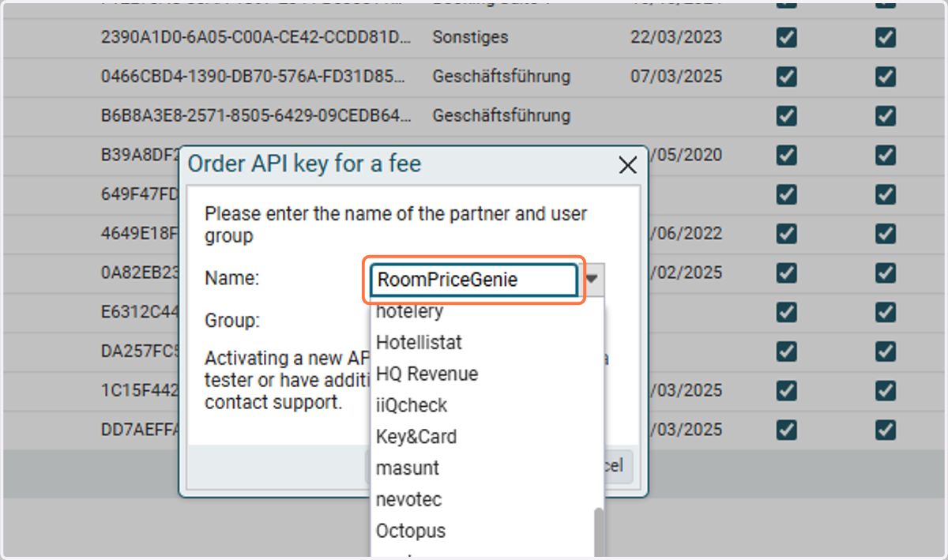The height and width of the screenshot is (560, 948).
Task: Select Octopus from the partner list
Action: pyautogui.click(x=411, y=531)
